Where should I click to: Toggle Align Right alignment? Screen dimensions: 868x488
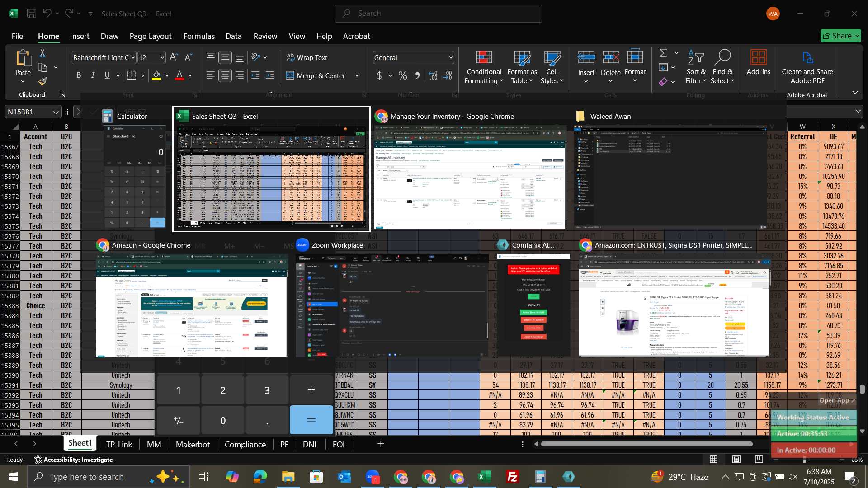pos(240,75)
